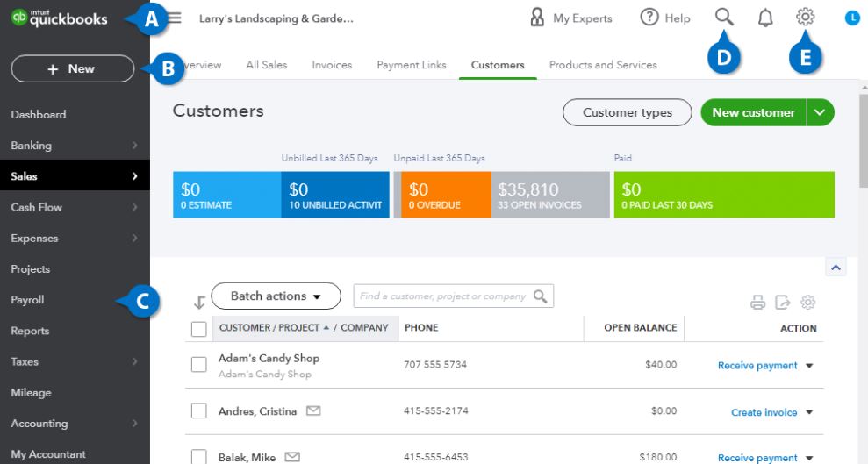This screenshot has height=464, width=868.
Task: Click Larry's Landscaping company name
Action: [276, 18]
